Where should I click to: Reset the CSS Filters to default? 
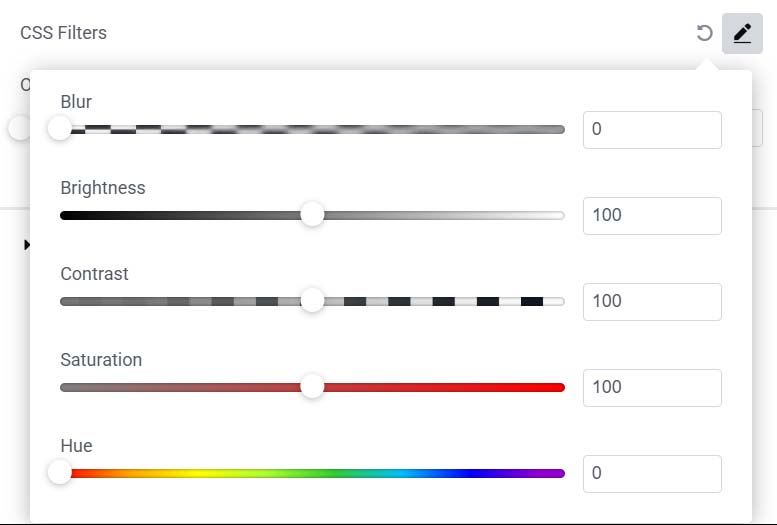[x=704, y=33]
